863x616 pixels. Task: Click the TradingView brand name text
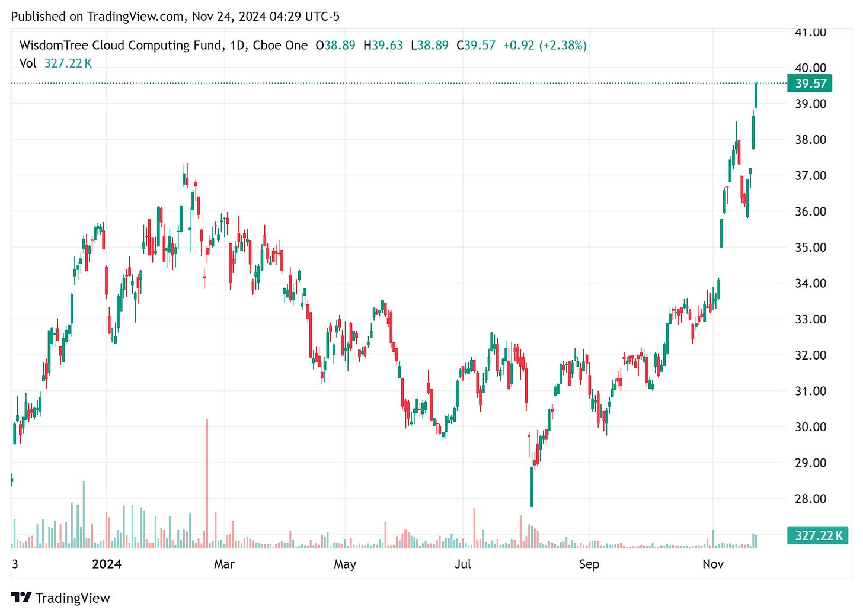click(x=72, y=598)
